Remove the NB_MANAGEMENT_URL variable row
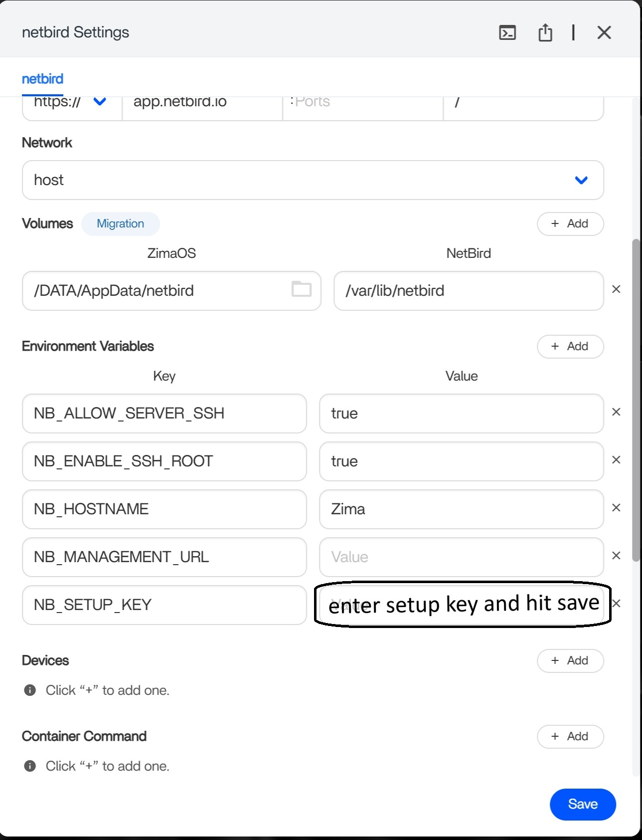Viewport: 642px width, 840px height. pos(616,556)
